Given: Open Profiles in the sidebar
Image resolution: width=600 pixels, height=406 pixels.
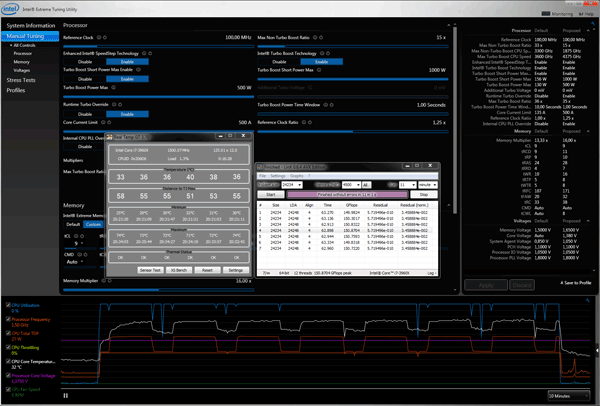Looking at the screenshot, I should click(x=16, y=90).
